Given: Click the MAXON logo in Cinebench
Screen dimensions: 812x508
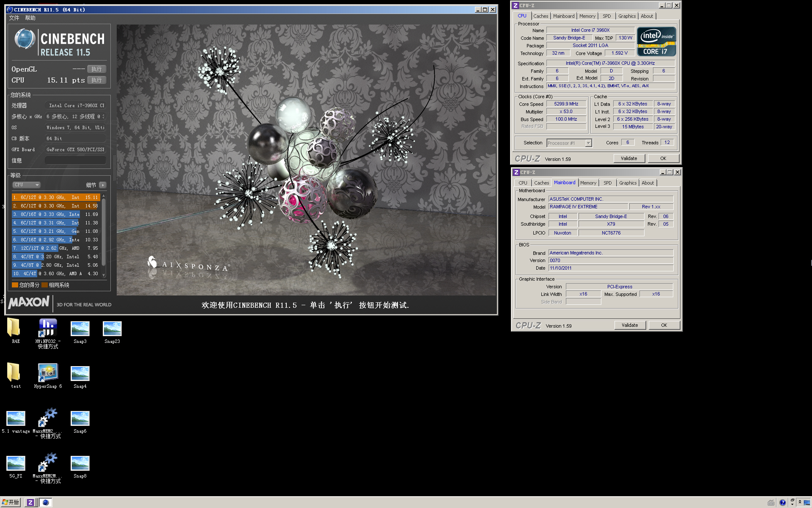Looking at the screenshot, I should [x=29, y=302].
